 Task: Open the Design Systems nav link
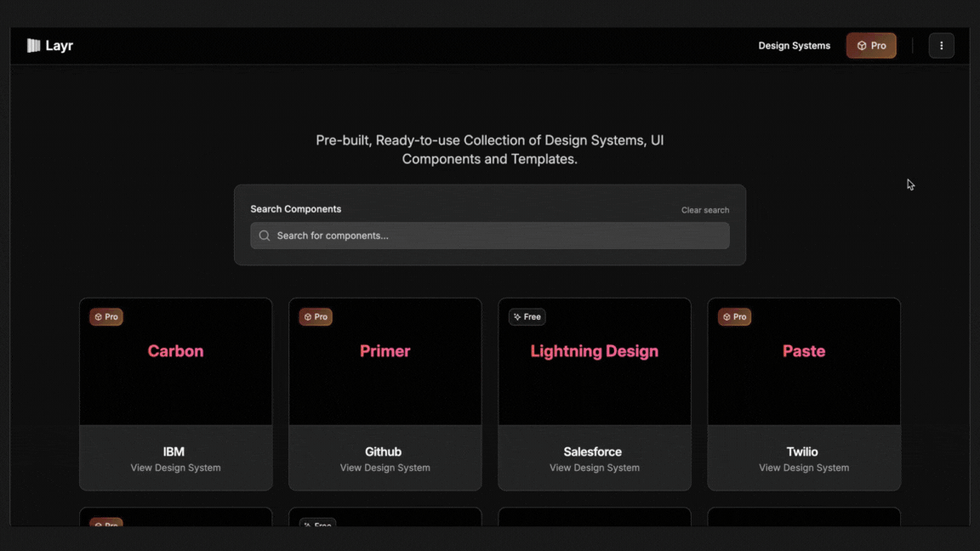click(x=794, y=46)
